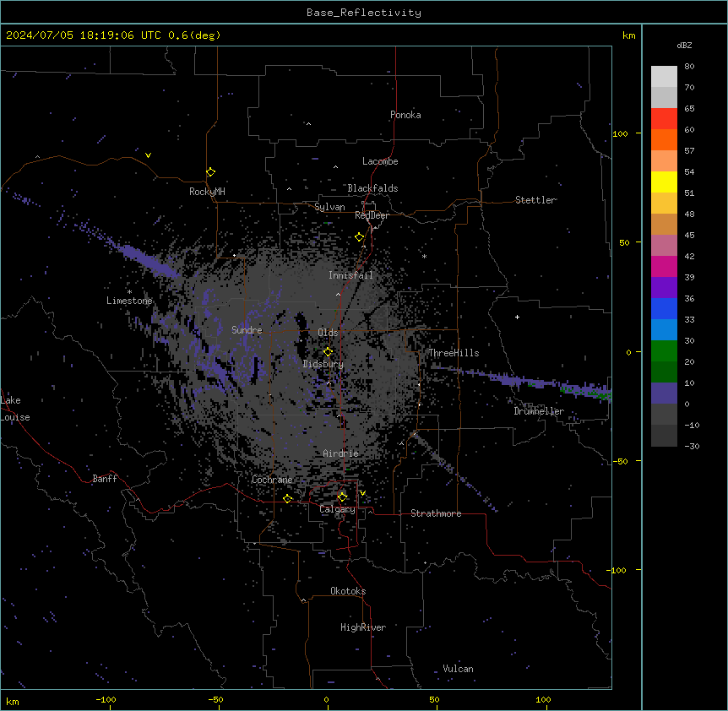Click the red 60-65 dBZ legend swatch
Image resolution: width=728 pixels, height=711 pixels.
coord(664,119)
